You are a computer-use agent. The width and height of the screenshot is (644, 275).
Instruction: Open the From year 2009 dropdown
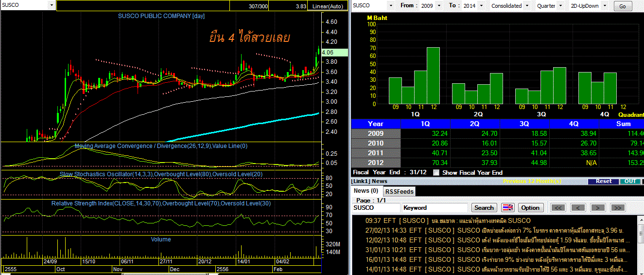tap(439, 5)
